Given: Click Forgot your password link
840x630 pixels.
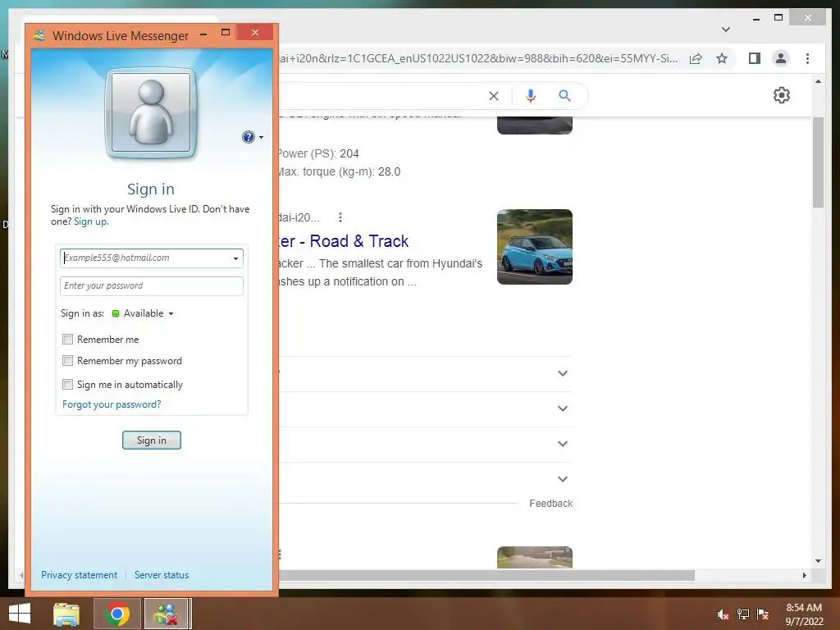Looking at the screenshot, I should (112, 404).
